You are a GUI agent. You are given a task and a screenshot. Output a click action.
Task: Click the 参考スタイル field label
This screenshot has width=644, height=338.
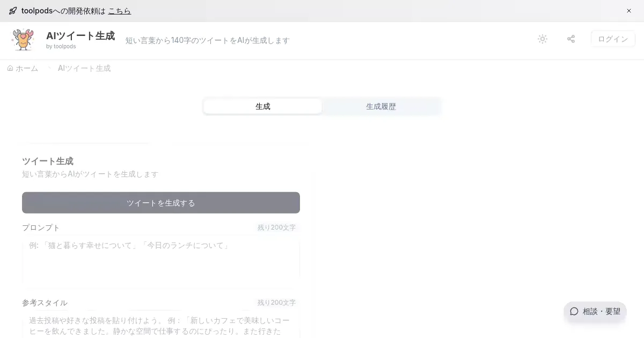pyautogui.click(x=45, y=303)
